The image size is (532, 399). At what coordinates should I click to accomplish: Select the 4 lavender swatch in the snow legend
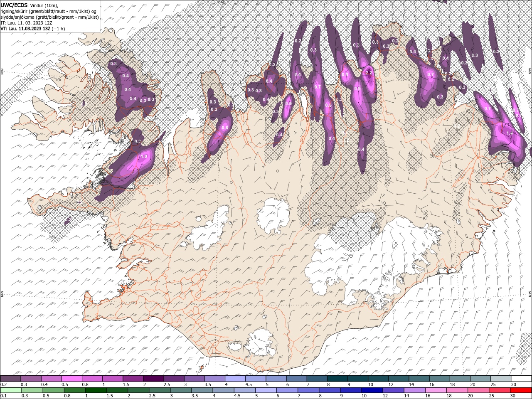click(235, 379)
